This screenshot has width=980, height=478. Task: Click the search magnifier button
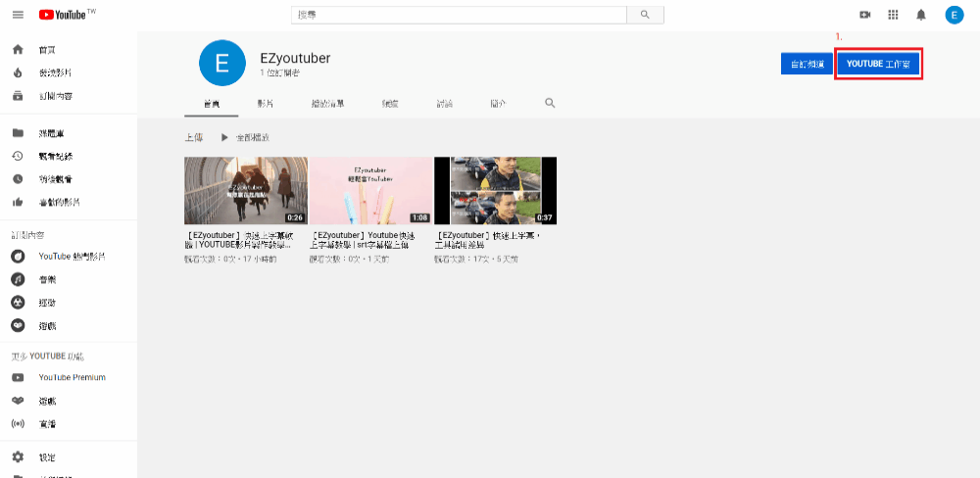[645, 15]
